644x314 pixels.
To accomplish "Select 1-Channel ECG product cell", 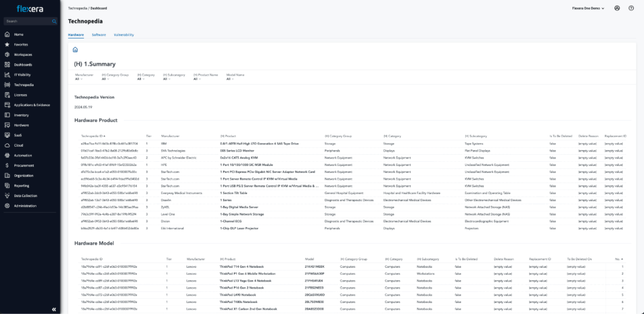I will (230, 221).
